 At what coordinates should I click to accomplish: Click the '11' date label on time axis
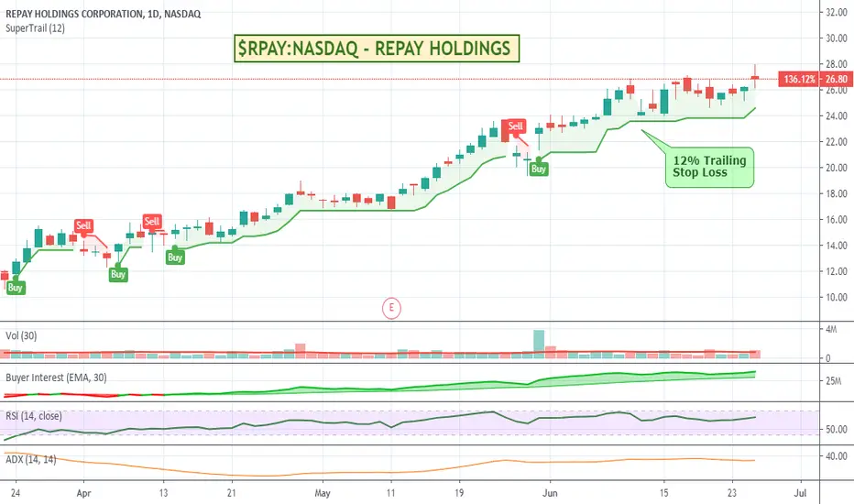click(x=390, y=493)
